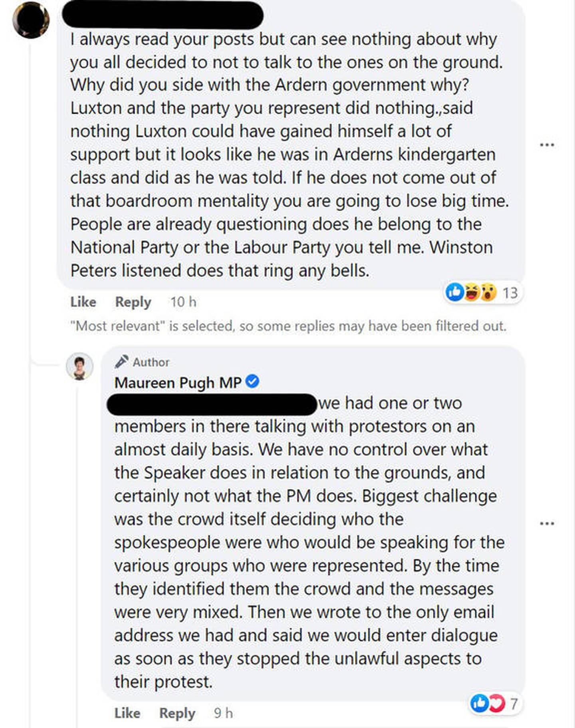Like the first commenter's comment

pos(83,302)
